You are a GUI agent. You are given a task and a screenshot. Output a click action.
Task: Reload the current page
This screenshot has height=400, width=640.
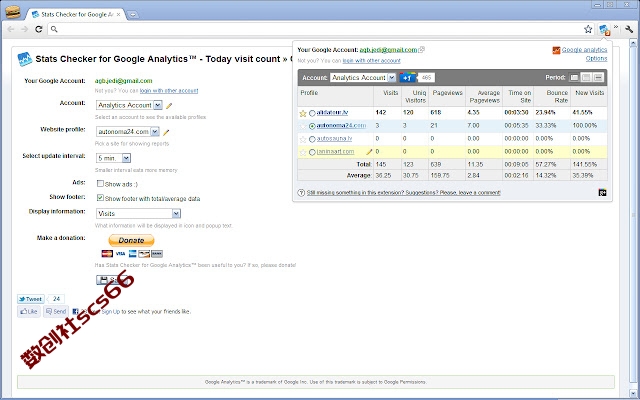tap(39, 29)
